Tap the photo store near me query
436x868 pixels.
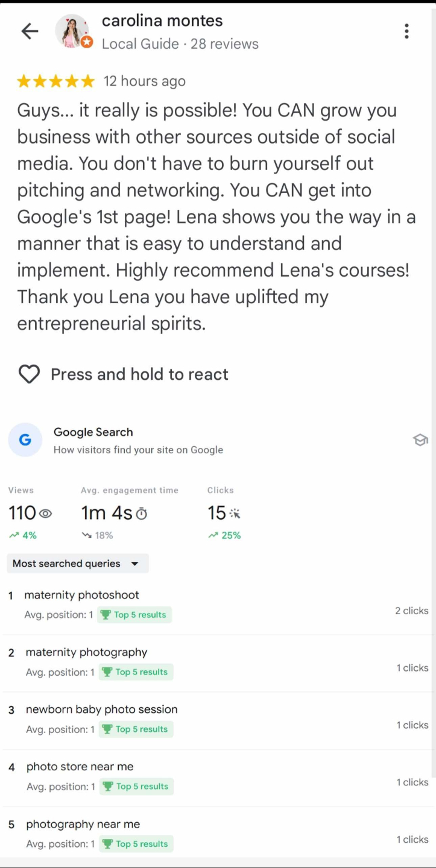[80, 767]
